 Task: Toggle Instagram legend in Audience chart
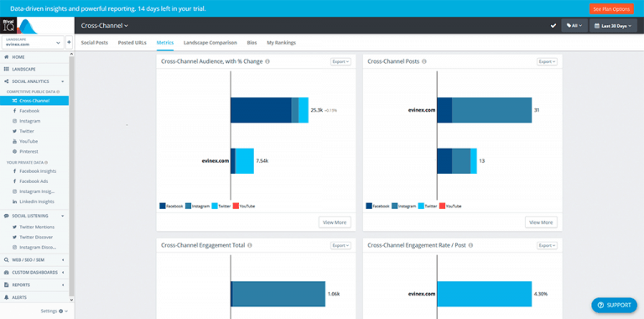198,206
